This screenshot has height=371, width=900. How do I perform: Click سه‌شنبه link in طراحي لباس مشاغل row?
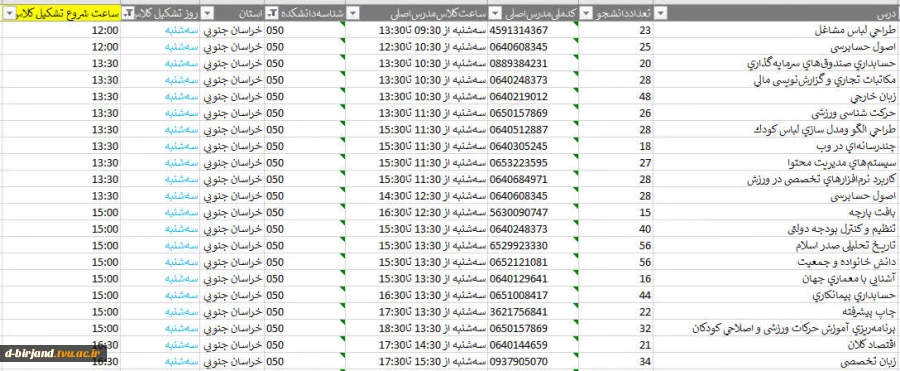pyautogui.click(x=181, y=30)
